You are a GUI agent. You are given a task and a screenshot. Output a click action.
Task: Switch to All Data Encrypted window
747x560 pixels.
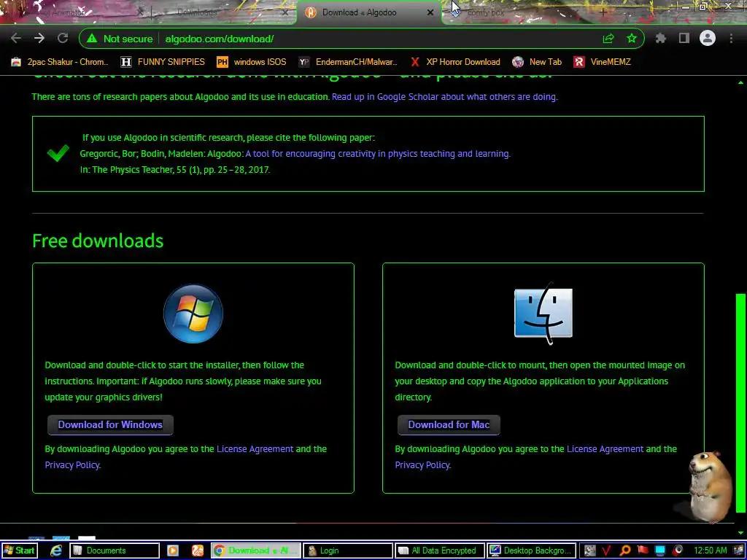pos(440,551)
